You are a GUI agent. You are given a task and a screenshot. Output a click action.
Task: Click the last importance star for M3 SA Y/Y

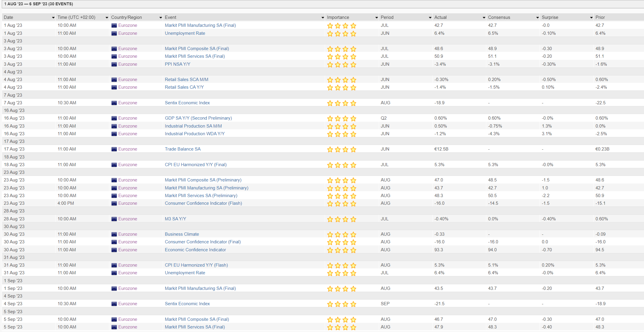[x=353, y=219]
